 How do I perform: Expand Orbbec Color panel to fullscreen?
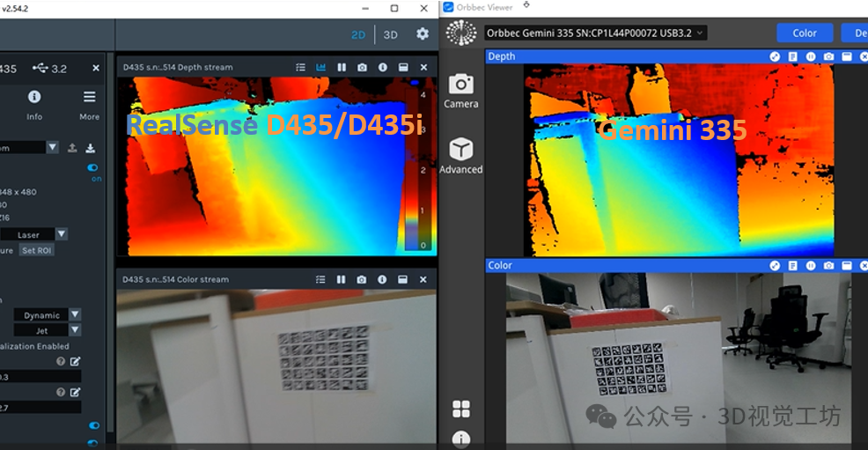click(775, 266)
